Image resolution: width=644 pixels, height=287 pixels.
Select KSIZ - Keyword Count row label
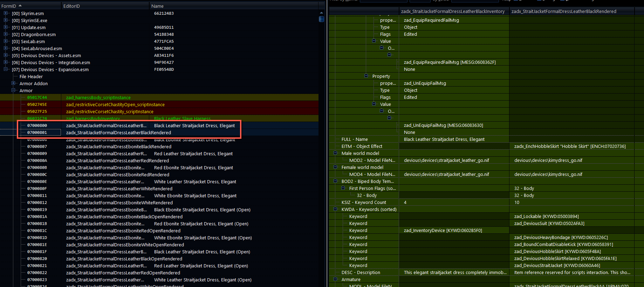(364, 202)
